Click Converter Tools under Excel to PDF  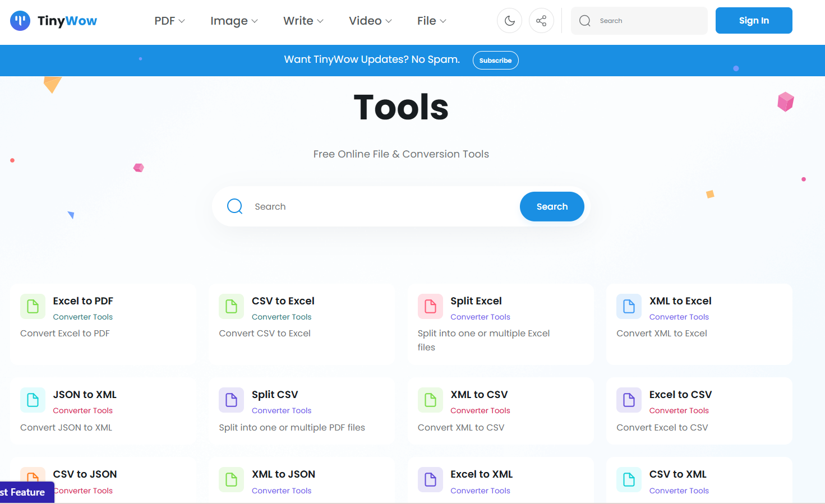[83, 317]
